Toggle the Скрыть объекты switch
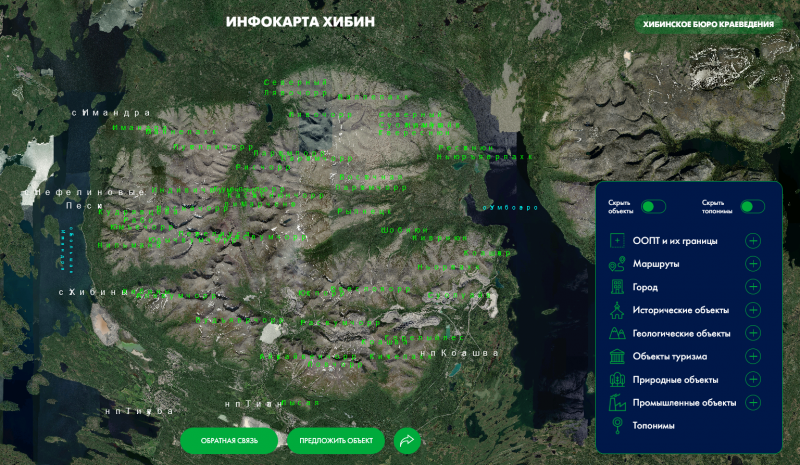The image size is (800, 465). pos(653,206)
